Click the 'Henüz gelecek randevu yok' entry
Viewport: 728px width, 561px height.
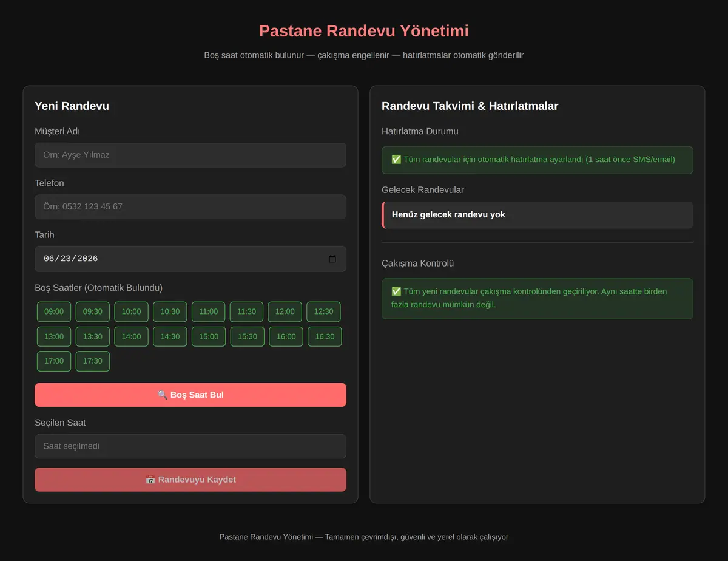click(x=538, y=215)
